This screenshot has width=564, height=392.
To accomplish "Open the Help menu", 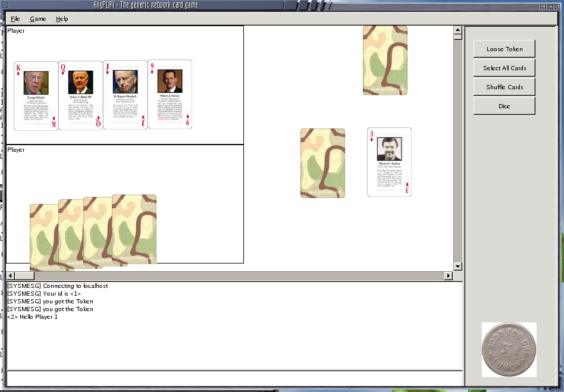I will [62, 18].
